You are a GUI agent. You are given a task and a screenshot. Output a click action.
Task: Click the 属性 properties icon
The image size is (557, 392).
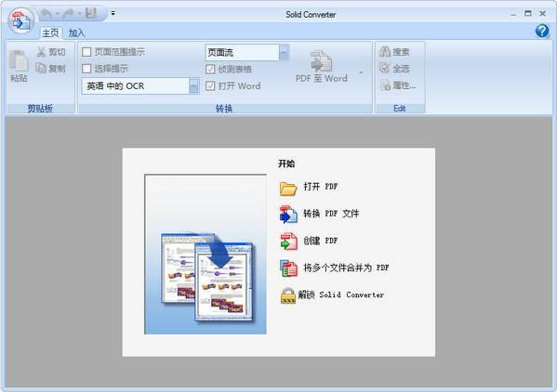385,85
